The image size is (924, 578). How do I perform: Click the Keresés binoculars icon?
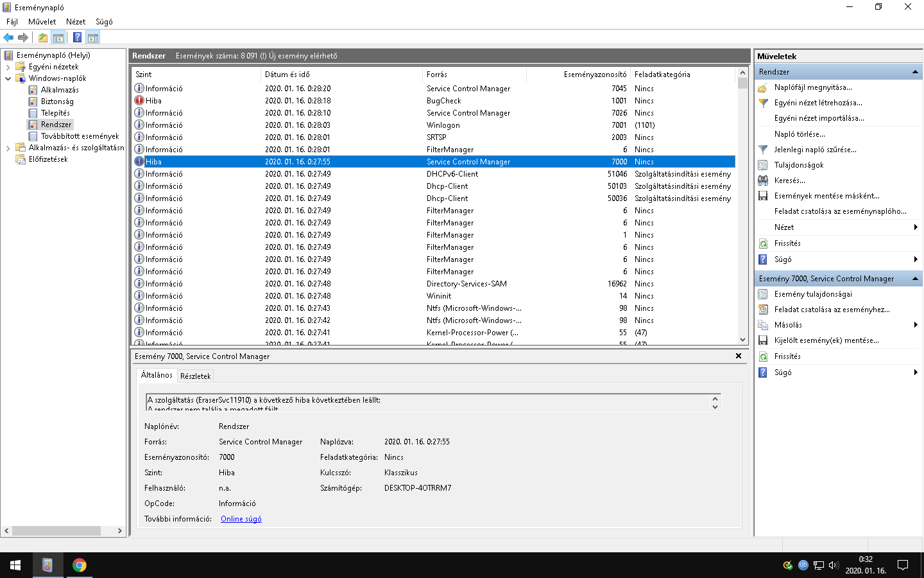763,180
